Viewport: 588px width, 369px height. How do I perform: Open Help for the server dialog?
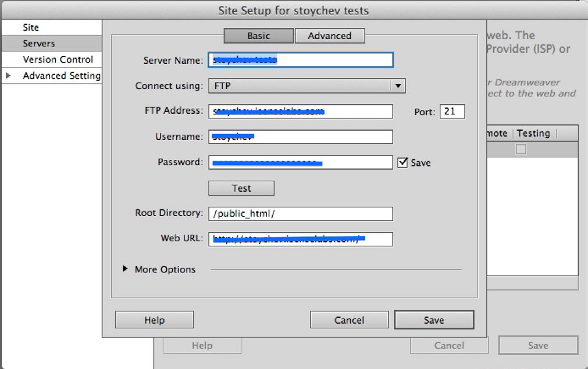(x=155, y=320)
